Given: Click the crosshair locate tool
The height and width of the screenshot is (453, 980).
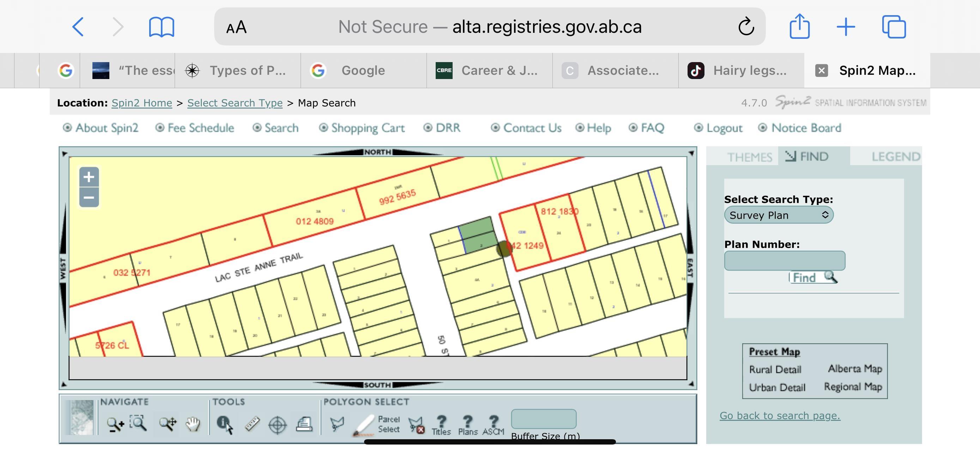Looking at the screenshot, I should (277, 424).
